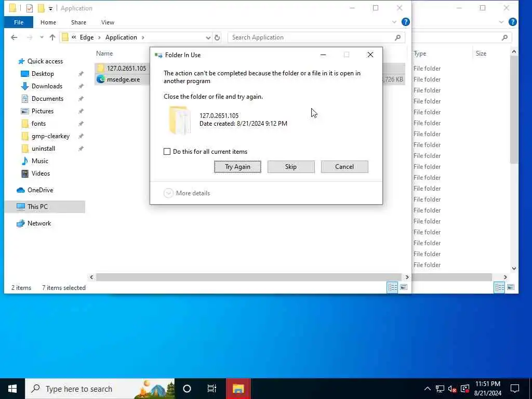Image resolution: width=532 pixels, height=399 pixels.
Task: Expand address bar history dropdown
Action: [x=208, y=37]
